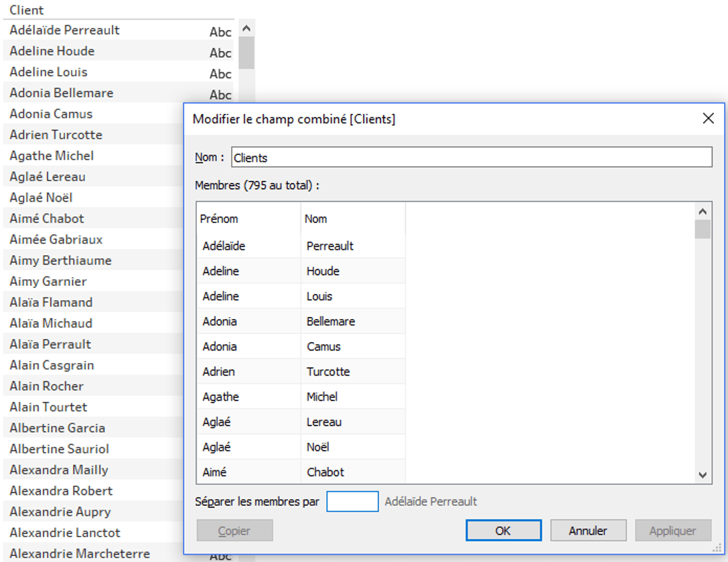
Task: Click OK to confirm combined field
Action: 503,531
